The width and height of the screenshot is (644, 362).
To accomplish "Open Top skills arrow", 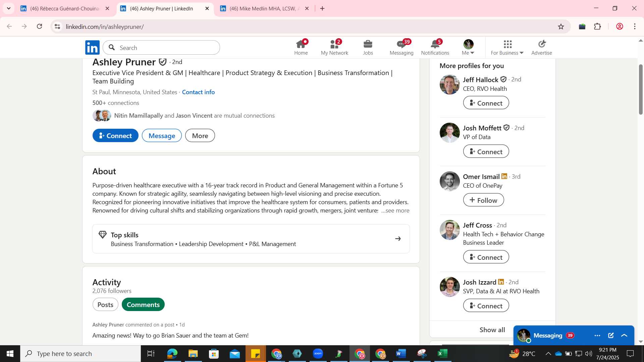I will (x=398, y=239).
